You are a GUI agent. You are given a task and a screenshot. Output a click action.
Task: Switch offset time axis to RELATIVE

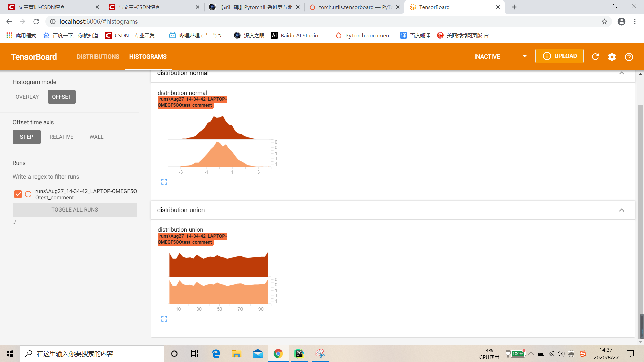pos(61,137)
